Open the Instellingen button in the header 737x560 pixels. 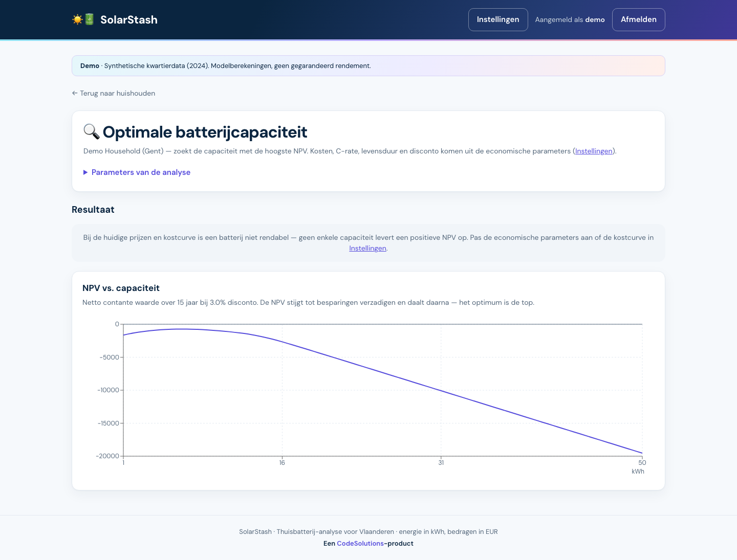498,19
